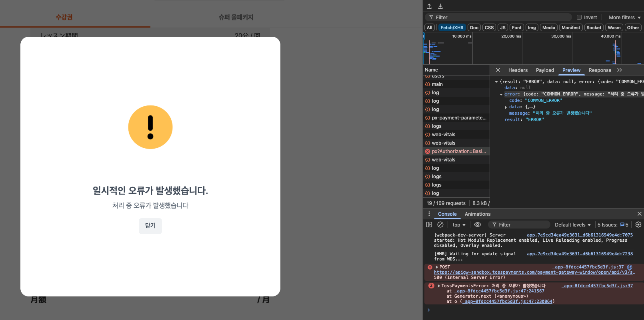Select the 슈퍼 올패키지 tab
The image size is (644, 320).
click(236, 17)
